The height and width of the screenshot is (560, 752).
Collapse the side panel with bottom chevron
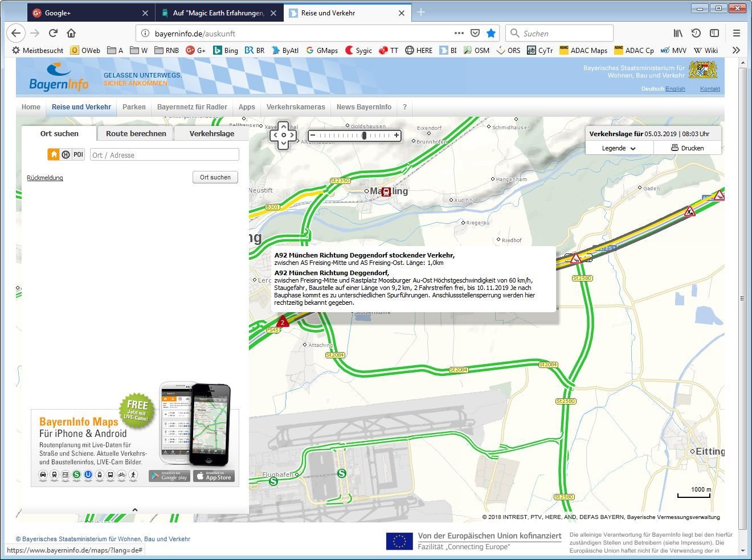point(135,510)
